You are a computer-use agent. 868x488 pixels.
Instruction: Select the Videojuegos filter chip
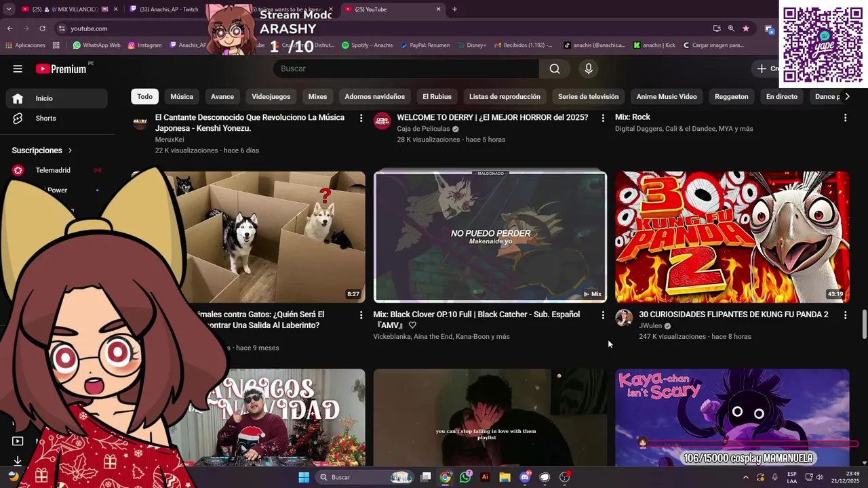point(271,96)
